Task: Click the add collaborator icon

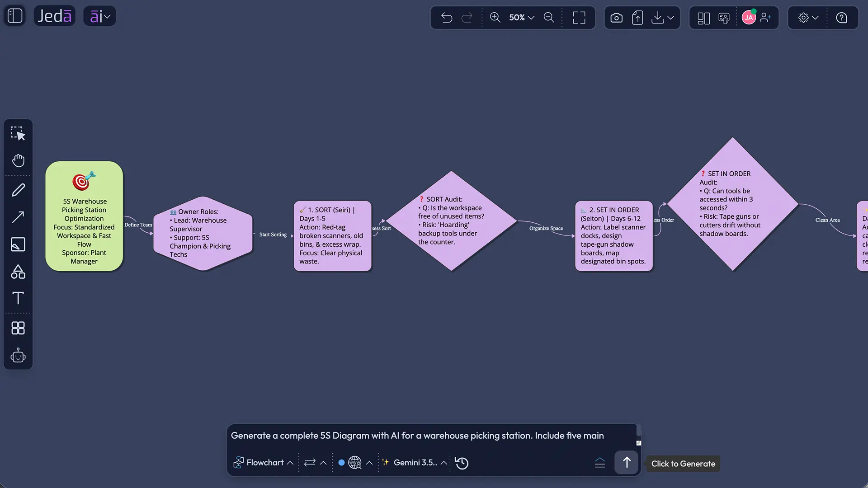Action: click(766, 18)
